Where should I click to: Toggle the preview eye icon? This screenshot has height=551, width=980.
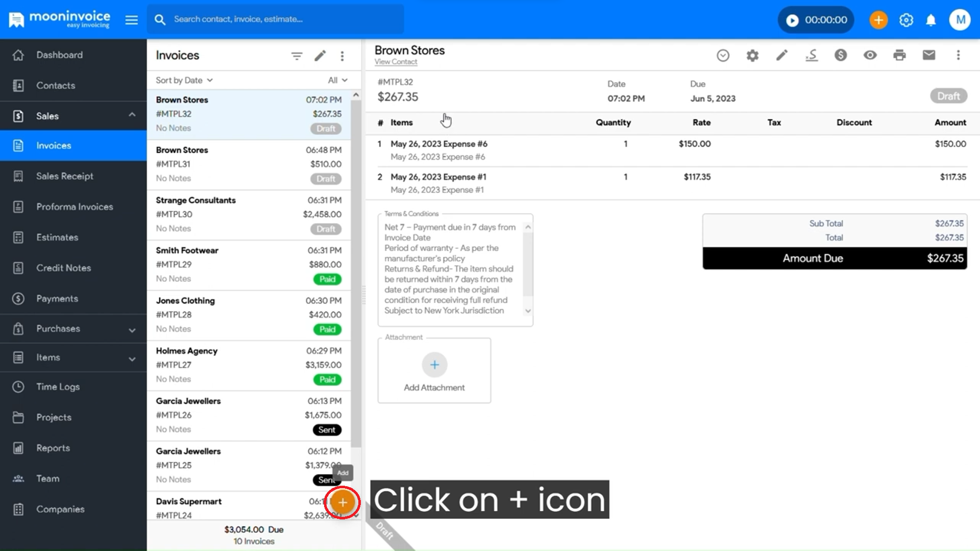[x=870, y=55]
